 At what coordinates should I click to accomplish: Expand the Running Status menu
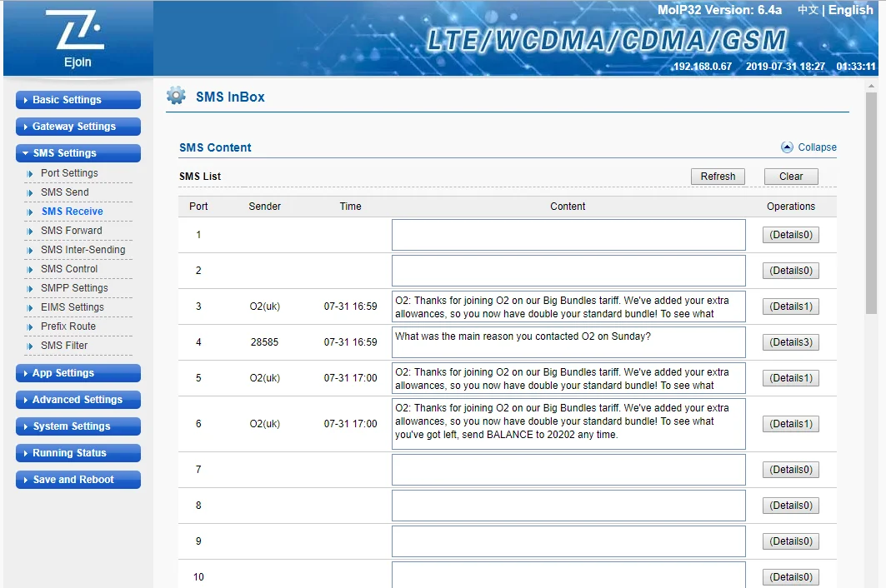pyautogui.click(x=78, y=452)
